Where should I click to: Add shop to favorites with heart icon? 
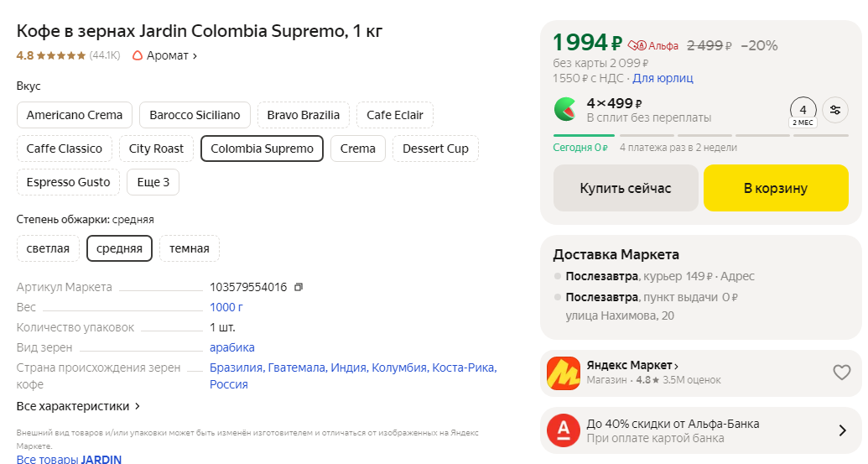coord(841,373)
